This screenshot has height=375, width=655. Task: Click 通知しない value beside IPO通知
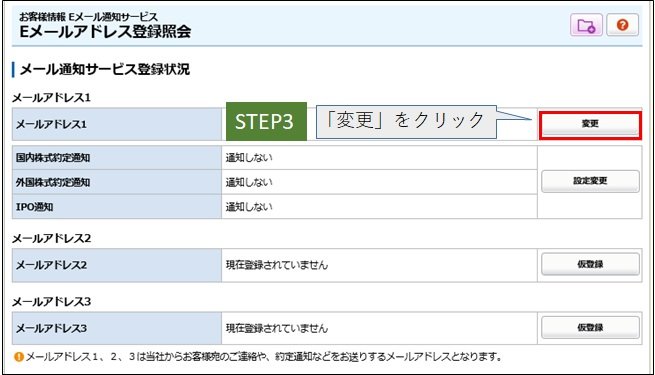tap(249, 207)
